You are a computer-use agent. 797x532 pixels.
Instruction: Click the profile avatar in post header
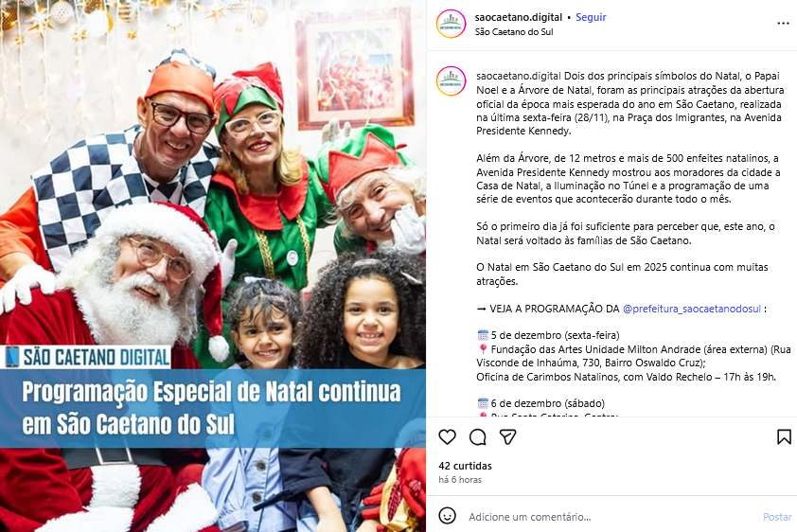(x=451, y=24)
